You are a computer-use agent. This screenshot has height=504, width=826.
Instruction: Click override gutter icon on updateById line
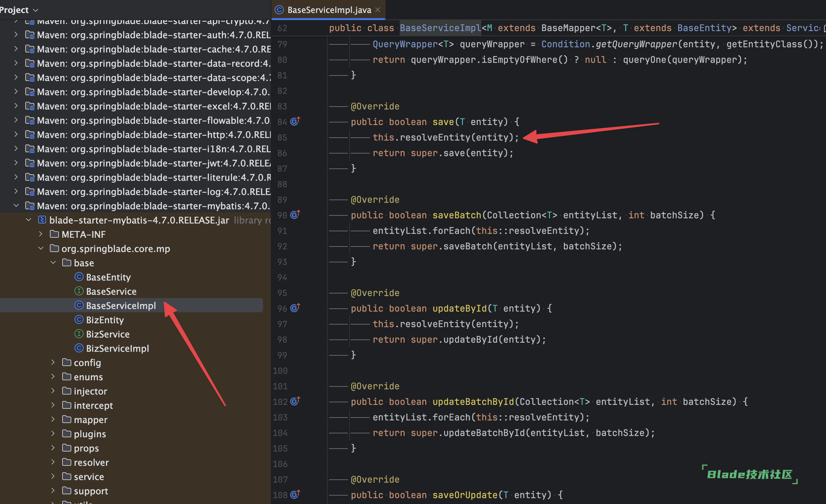[x=295, y=308]
